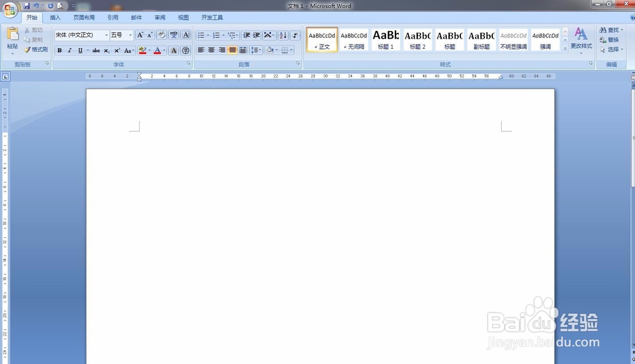Undo the last action
Image resolution: width=635 pixels, height=364 pixels.
click(36, 6)
